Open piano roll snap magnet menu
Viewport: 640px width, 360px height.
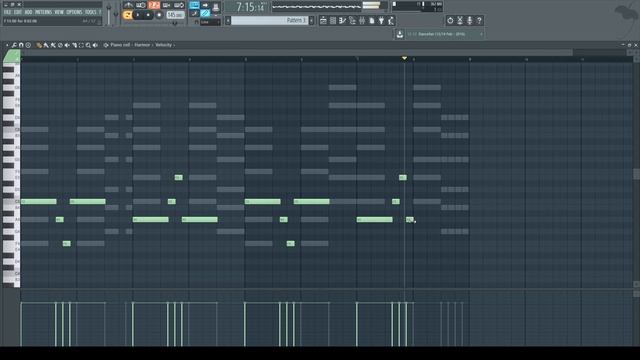pos(21,45)
